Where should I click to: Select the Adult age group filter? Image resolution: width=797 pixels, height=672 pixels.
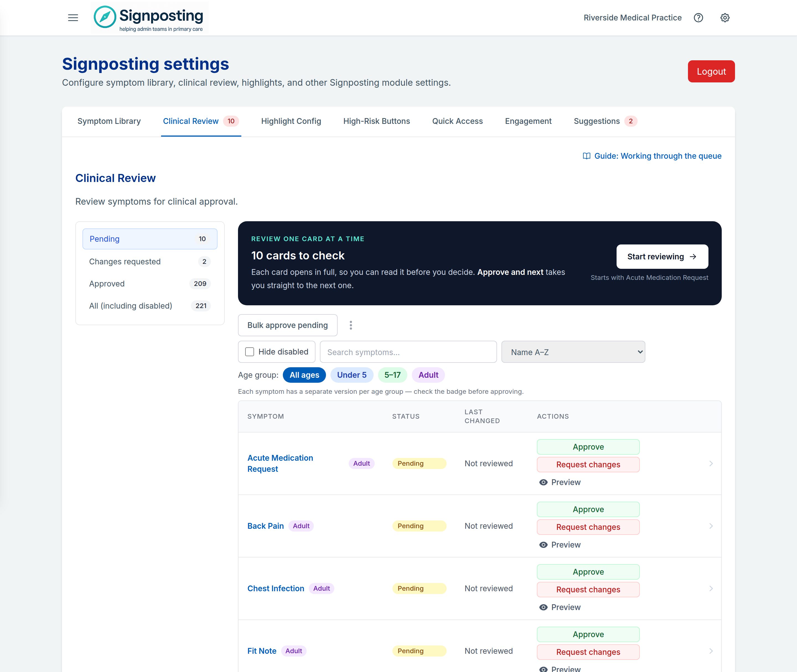coord(428,375)
